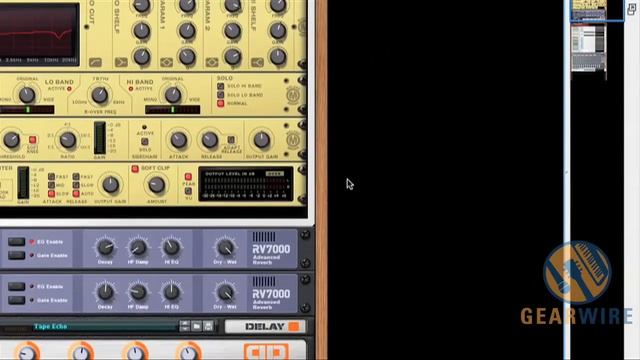The image size is (640, 360).
Task: Click the Lo Band width knob
Action: pyautogui.click(x=27, y=95)
